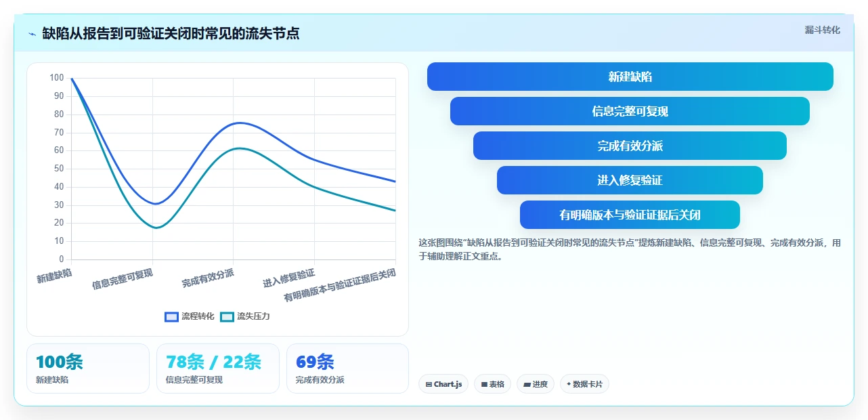Toggle the 流程转化 legend series
The width and height of the screenshot is (868, 420).
point(190,316)
